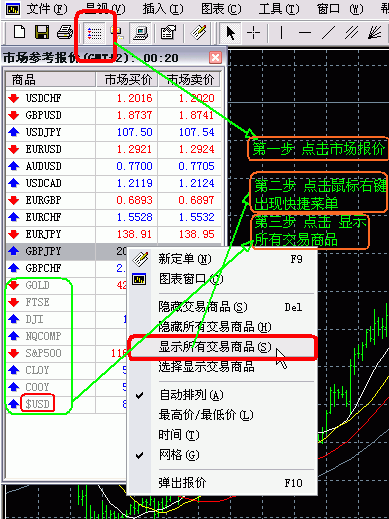The width and height of the screenshot is (389, 519).
Task: Select the EURCHF symbol row
Action: tap(113, 217)
